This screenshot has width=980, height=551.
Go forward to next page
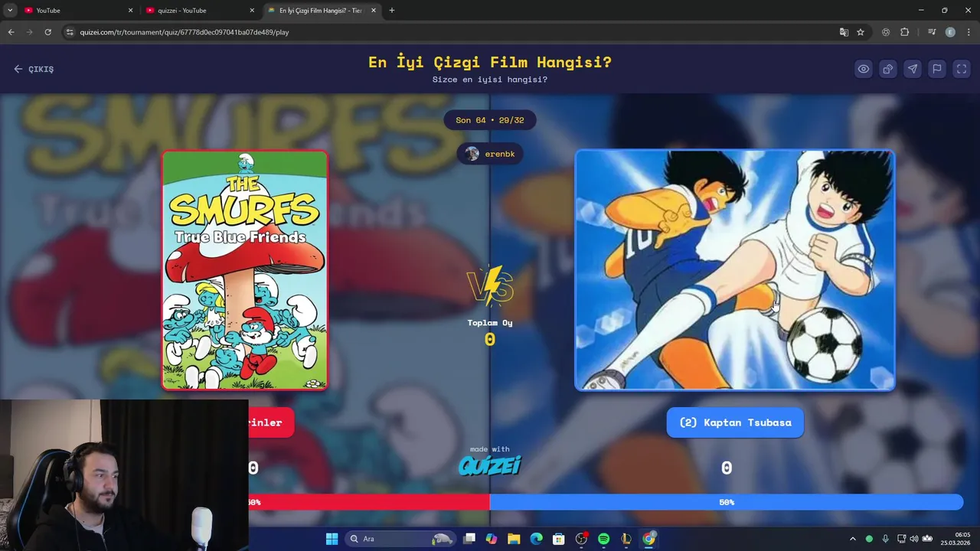tap(29, 32)
